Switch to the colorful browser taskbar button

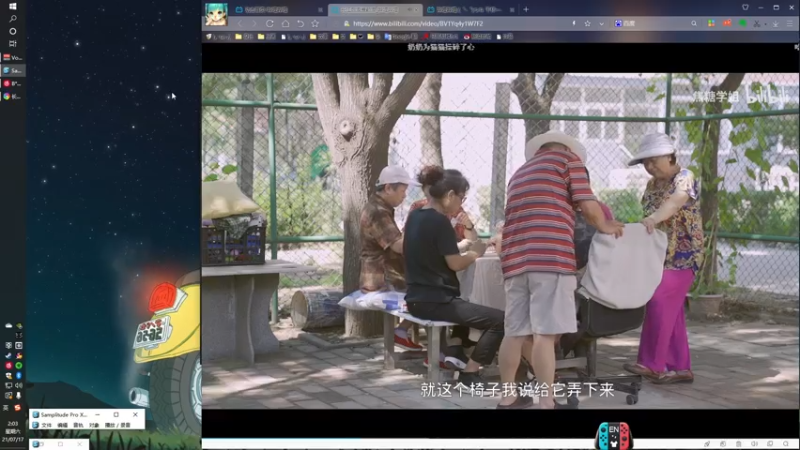pyautogui.click(x=13, y=96)
